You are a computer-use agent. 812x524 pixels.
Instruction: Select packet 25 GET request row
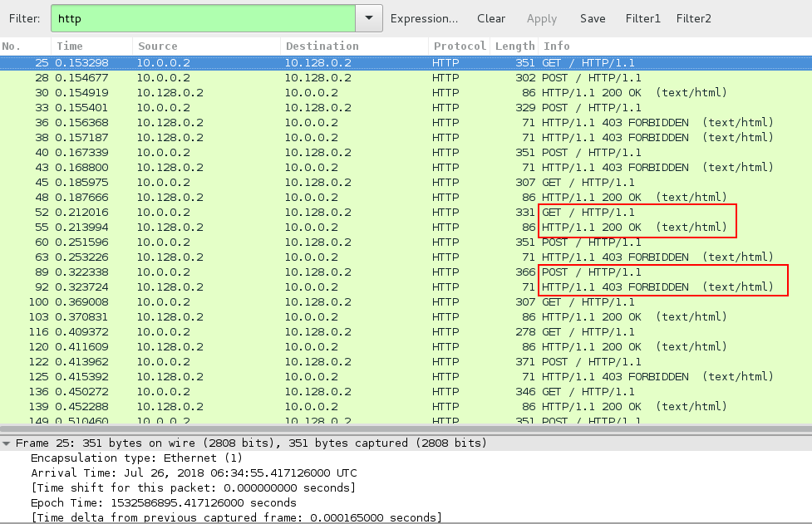pos(406,62)
